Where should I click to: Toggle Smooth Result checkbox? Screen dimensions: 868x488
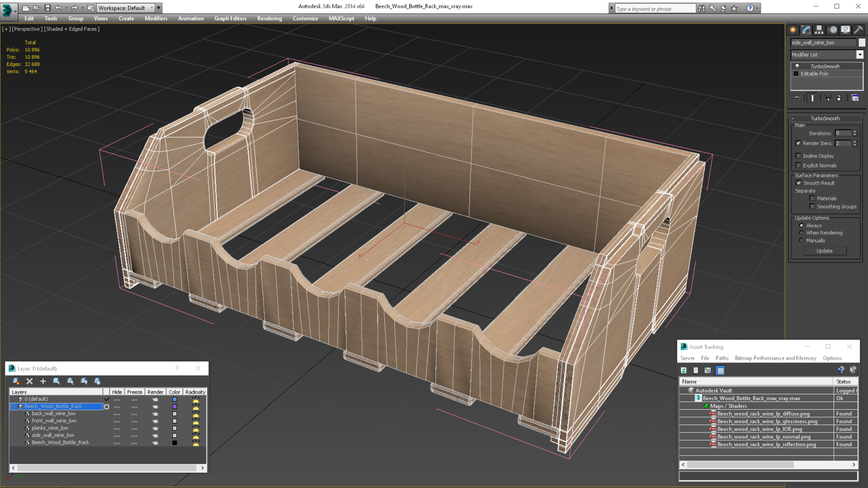[x=799, y=183]
